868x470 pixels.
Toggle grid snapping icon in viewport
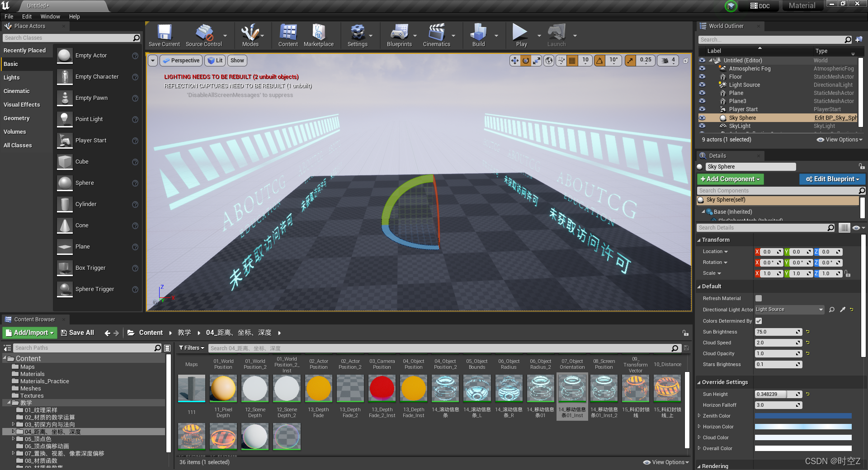pyautogui.click(x=572, y=61)
